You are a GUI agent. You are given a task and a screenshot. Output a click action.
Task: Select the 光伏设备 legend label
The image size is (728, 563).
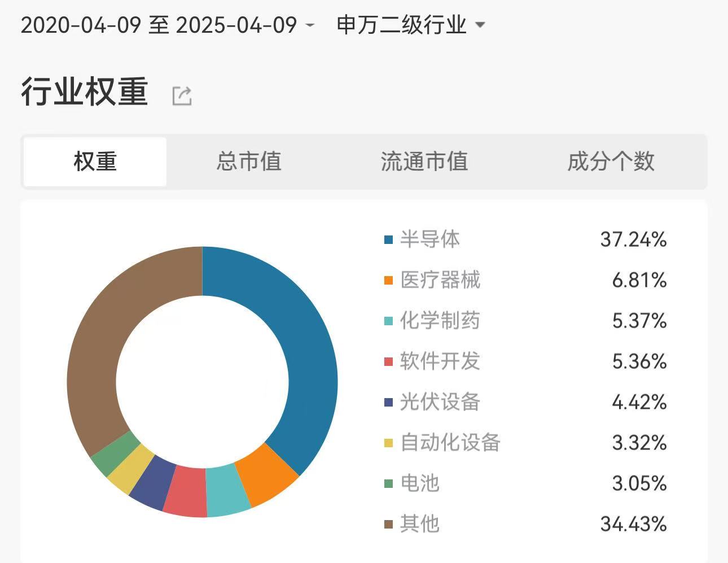point(440,402)
